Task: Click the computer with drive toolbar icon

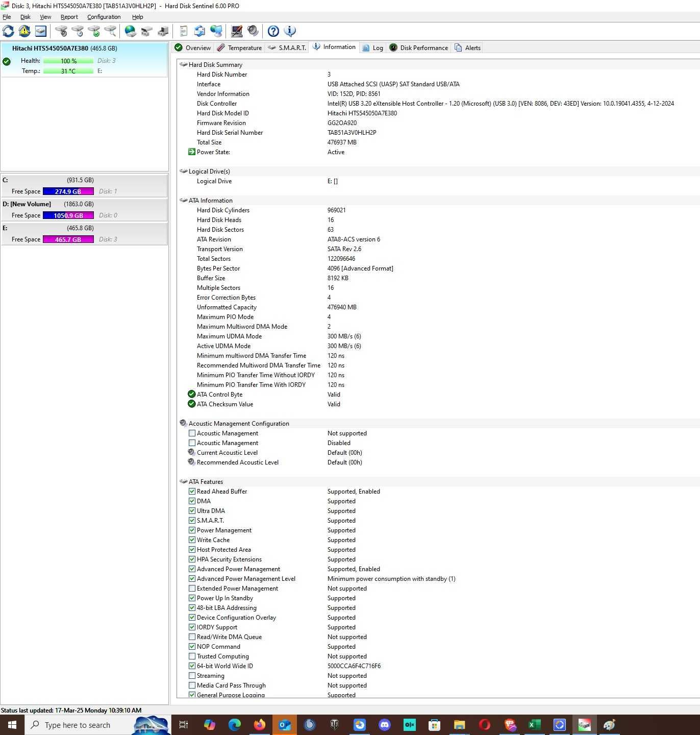Action: pyautogui.click(x=163, y=31)
